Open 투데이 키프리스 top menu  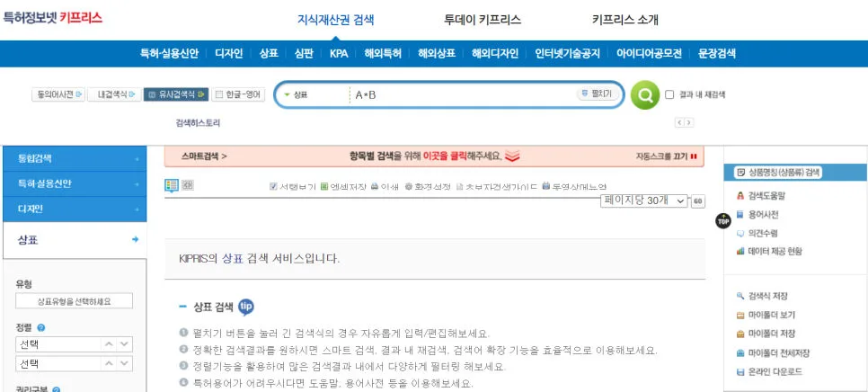tap(483, 20)
